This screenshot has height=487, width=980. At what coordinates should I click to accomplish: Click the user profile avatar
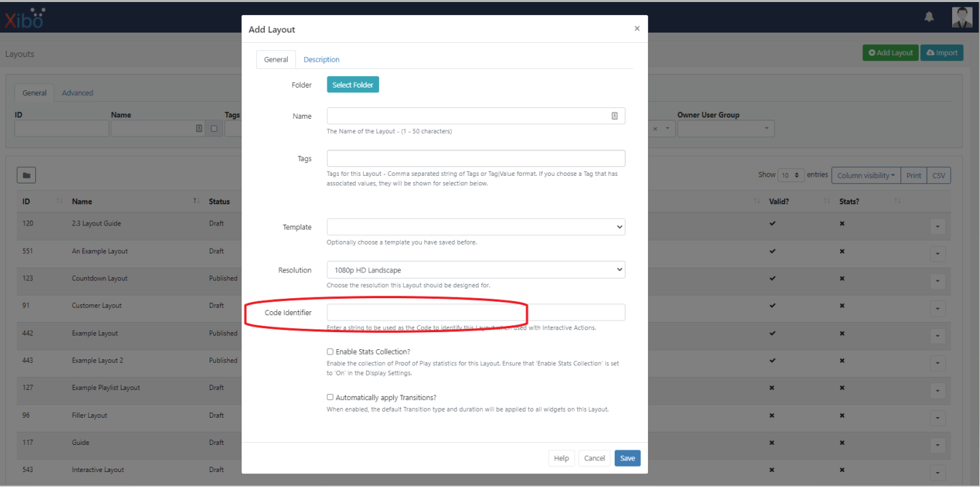[962, 17]
